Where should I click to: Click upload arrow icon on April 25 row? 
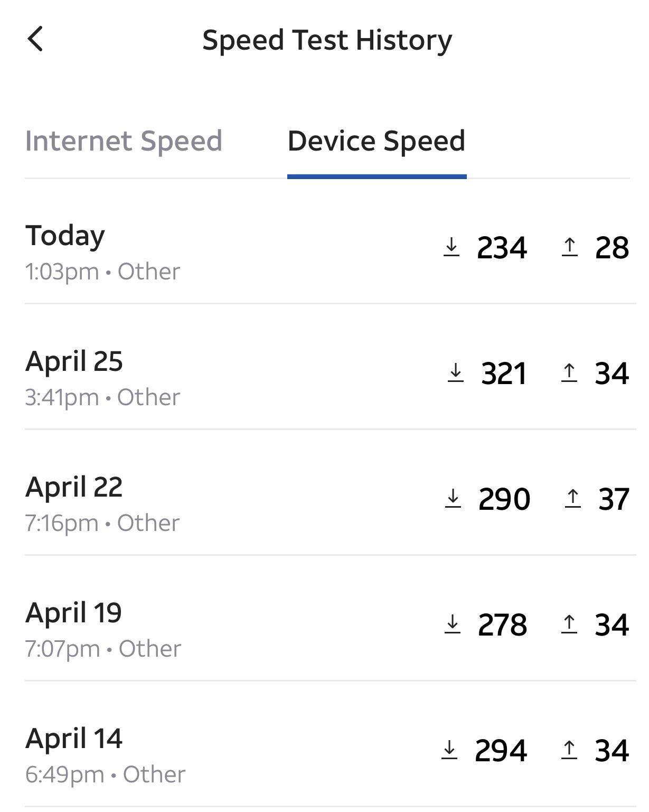569,372
